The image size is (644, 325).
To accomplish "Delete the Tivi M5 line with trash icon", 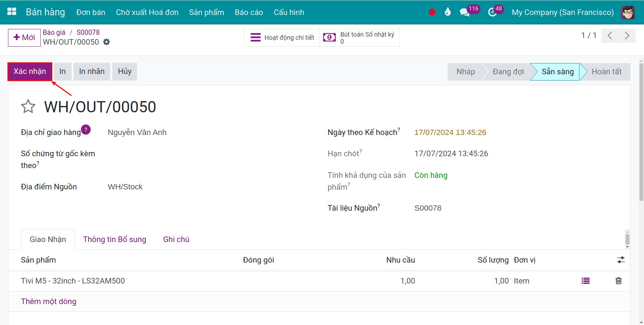I will [x=619, y=281].
